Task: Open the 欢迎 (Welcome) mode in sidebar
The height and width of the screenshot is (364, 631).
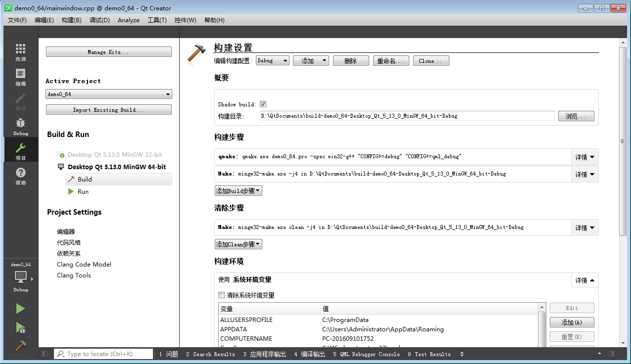Action: [20, 51]
